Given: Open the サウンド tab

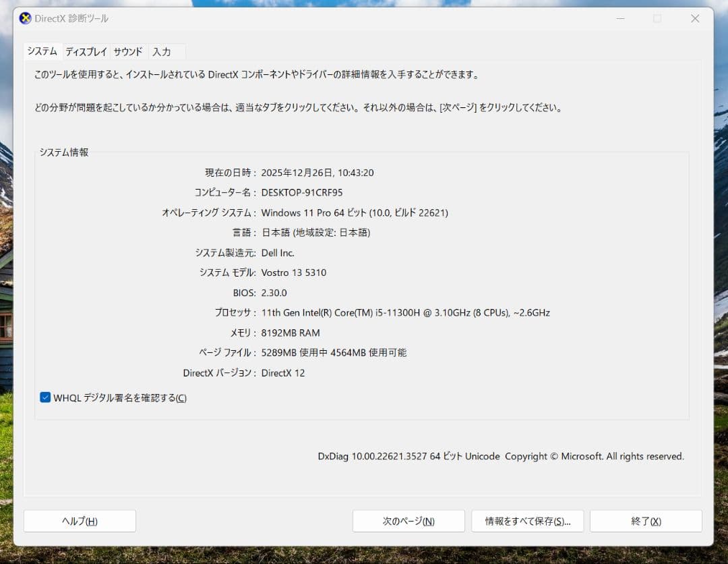Looking at the screenshot, I should coord(127,51).
